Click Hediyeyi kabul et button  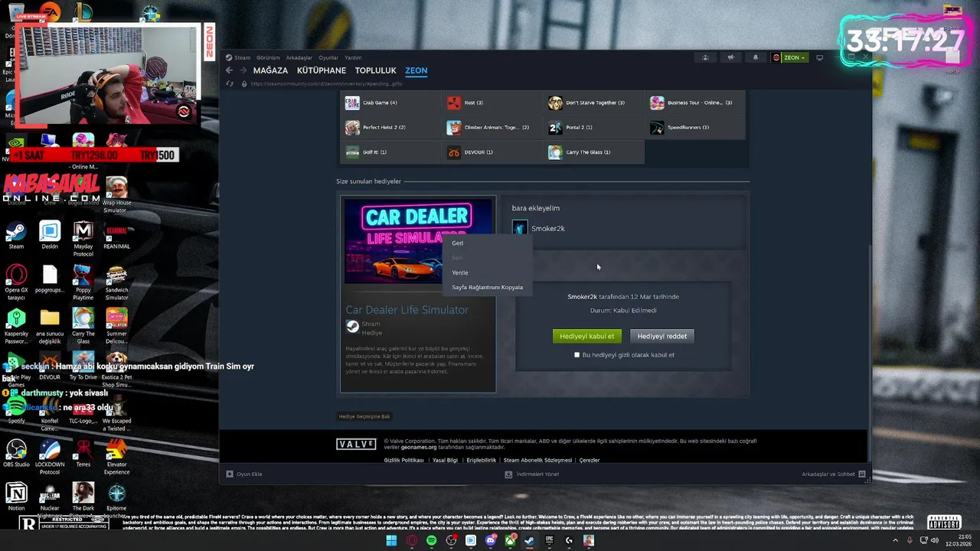pyautogui.click(x=586, y=336)
